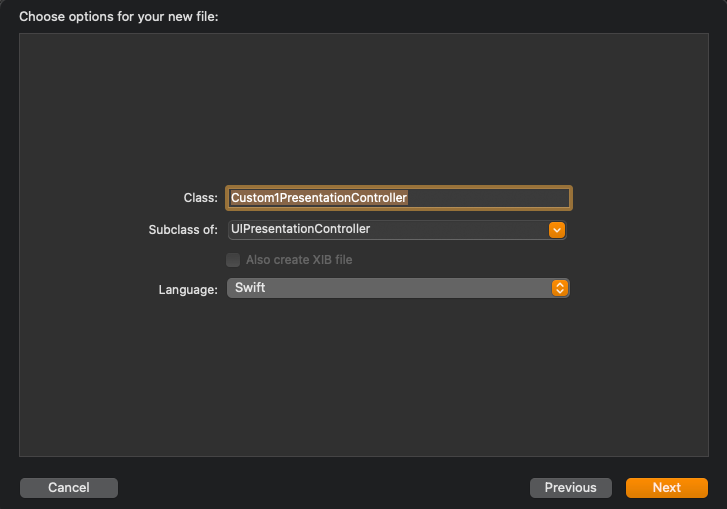Open the Language popup showing Swift

[398, 288]
